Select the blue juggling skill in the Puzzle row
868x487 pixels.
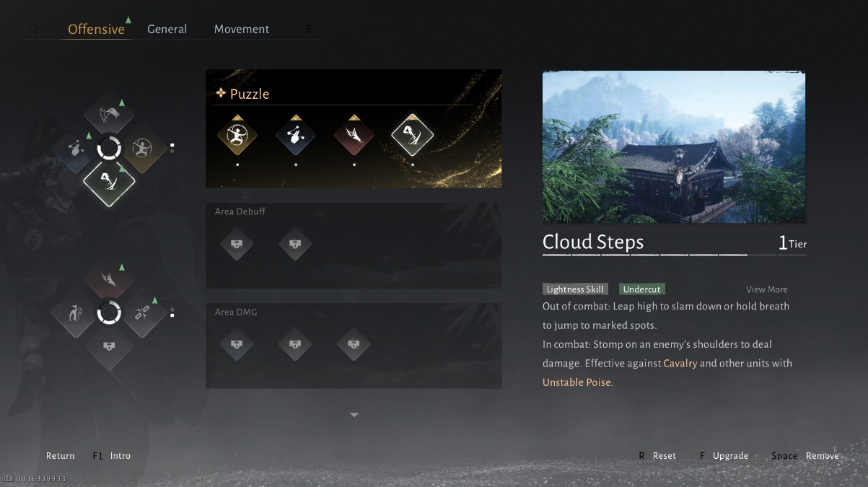pyautogui.click(x=295, y=135)
